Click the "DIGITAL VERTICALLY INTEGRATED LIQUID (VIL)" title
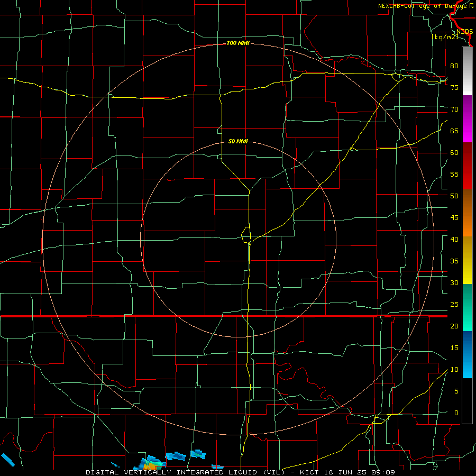Image resolution: width=476 pixels, height=476 pixels. click(x=185, y=472)
